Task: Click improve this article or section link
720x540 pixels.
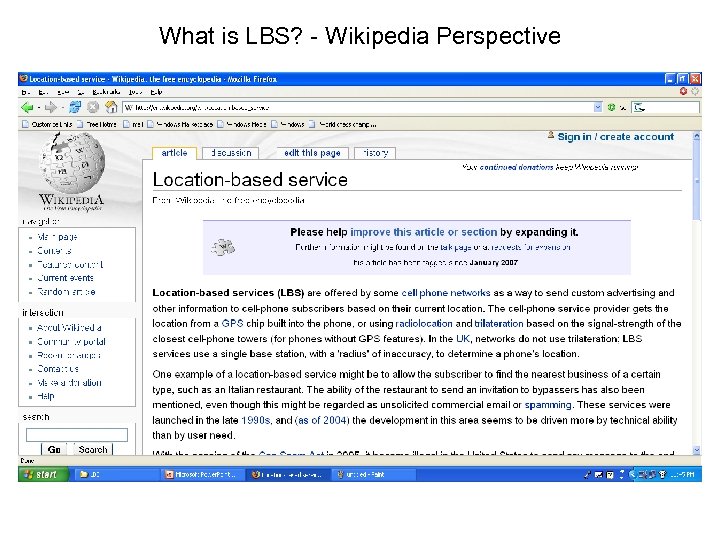Action: click(423, 232)
